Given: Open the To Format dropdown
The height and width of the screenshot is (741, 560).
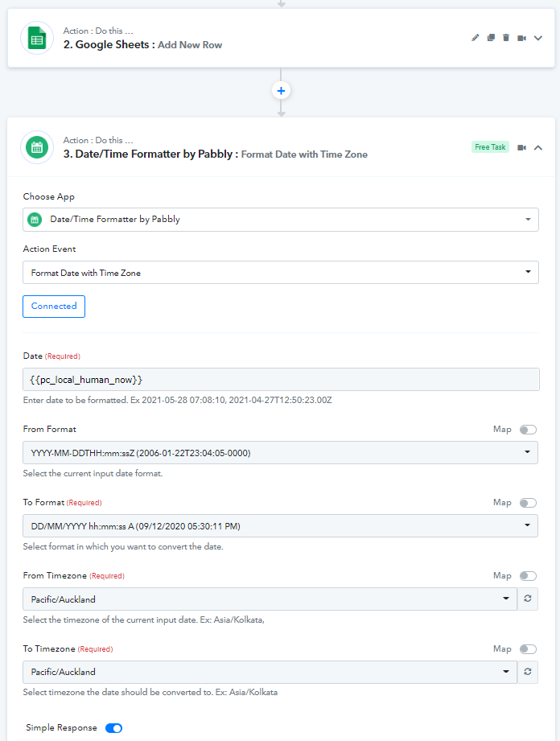Looking at the screenshot, I should click(280, 526).
